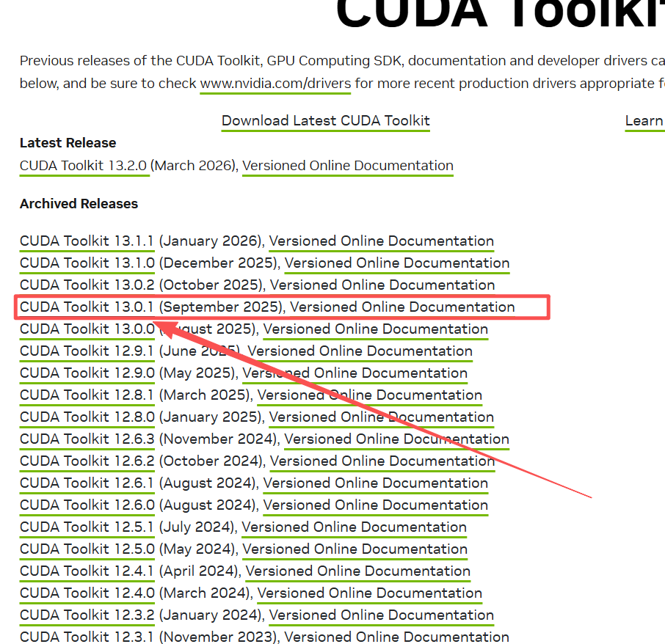Image resolution: width=665 pixels, height=644 pixels.
Task: Click Download Latest CUDA Toolkit link
Action: click(x=326, y=121)
